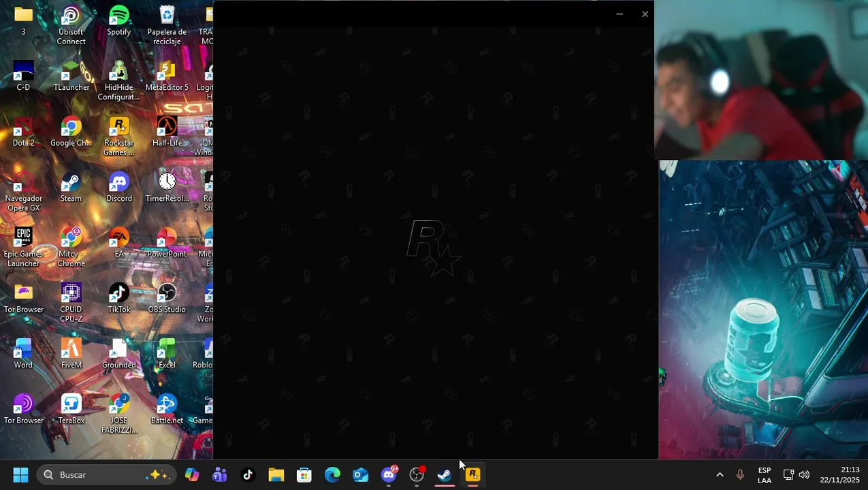Select the Epic Games Launcher desktop icon
The height and width of the screenshot is (490, 868).
pos(23,248)
